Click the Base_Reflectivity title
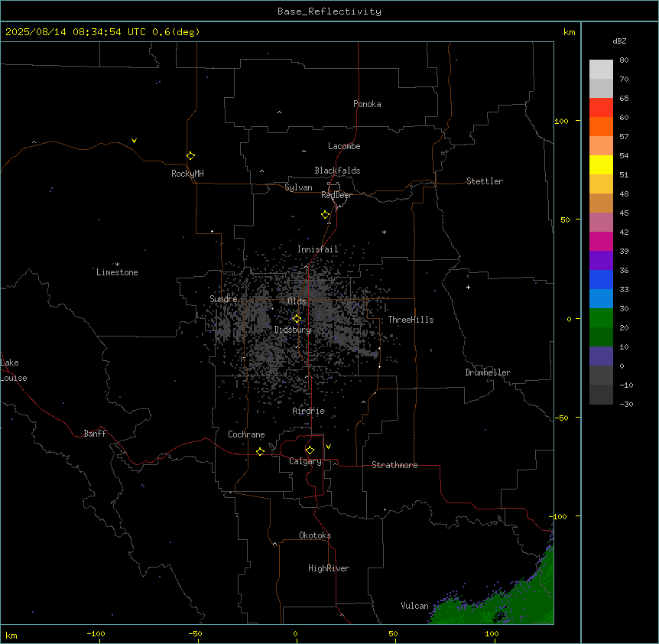The width and height of the screenshot is (659, 644). [329, 11]
